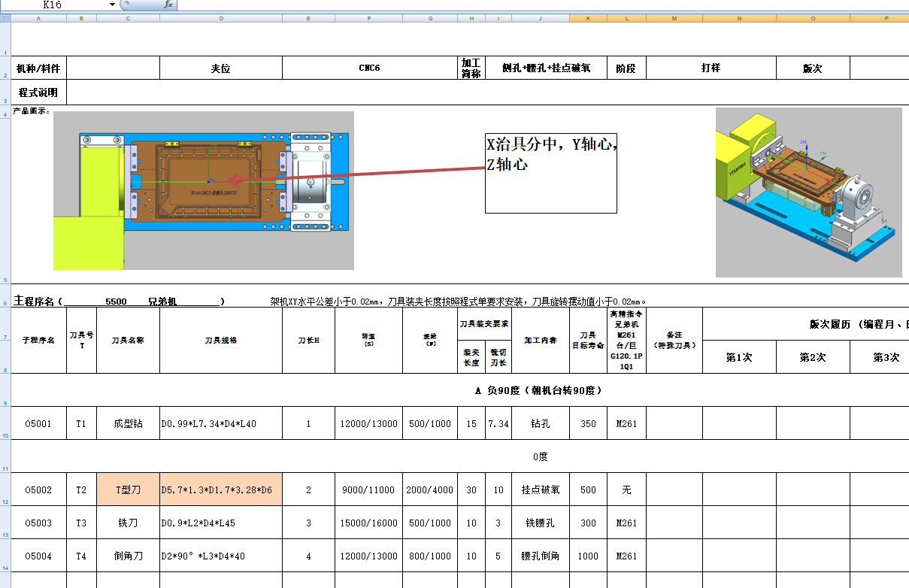
Task: Select the 打样 cell
Action: [x=711, y=67]
